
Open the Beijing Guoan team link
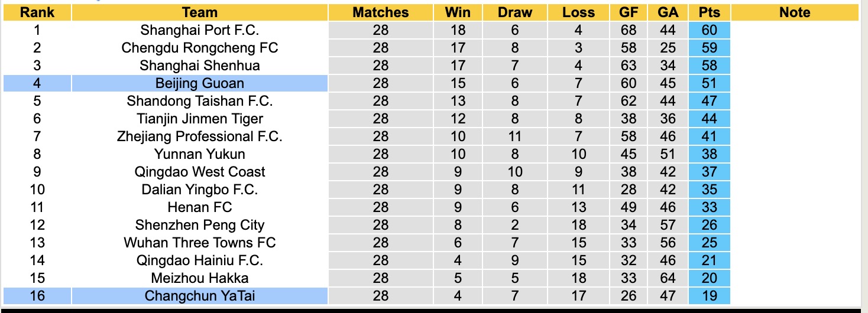(200, 83)
